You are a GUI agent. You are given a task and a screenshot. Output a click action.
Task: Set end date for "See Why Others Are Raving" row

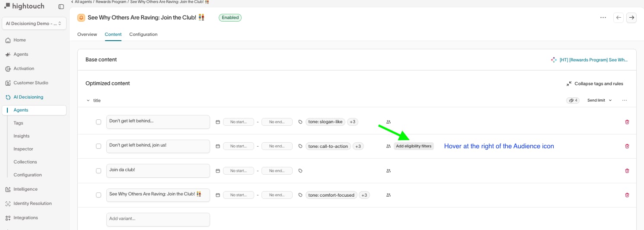tap(277, 195)
